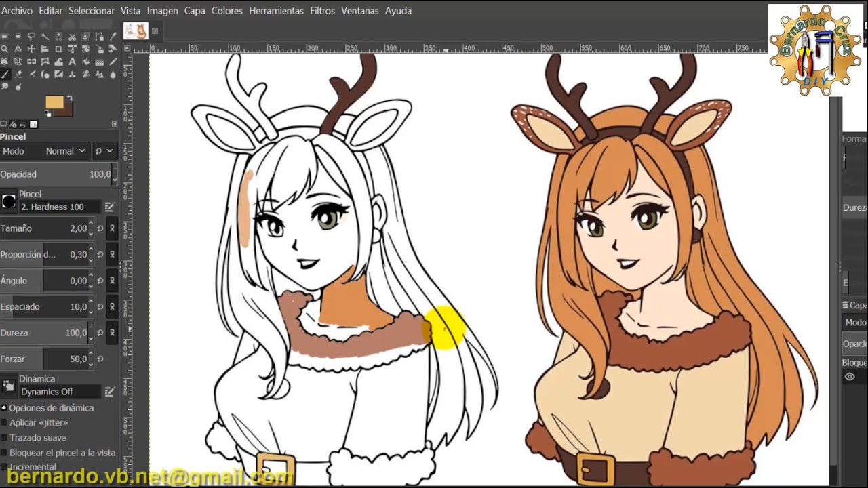Screen dimensions: 868x488
Task: Reset the Forzar value to default
Action: [x=100, y=359]
